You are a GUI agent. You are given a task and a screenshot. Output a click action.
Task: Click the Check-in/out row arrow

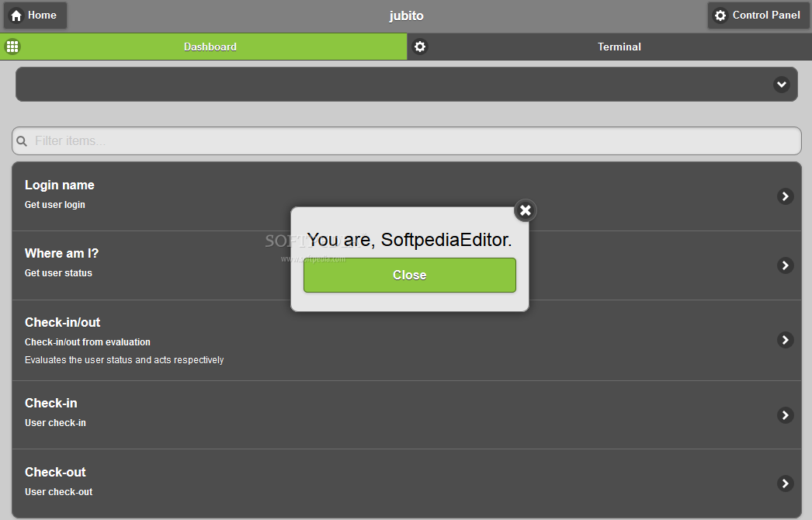785,340
